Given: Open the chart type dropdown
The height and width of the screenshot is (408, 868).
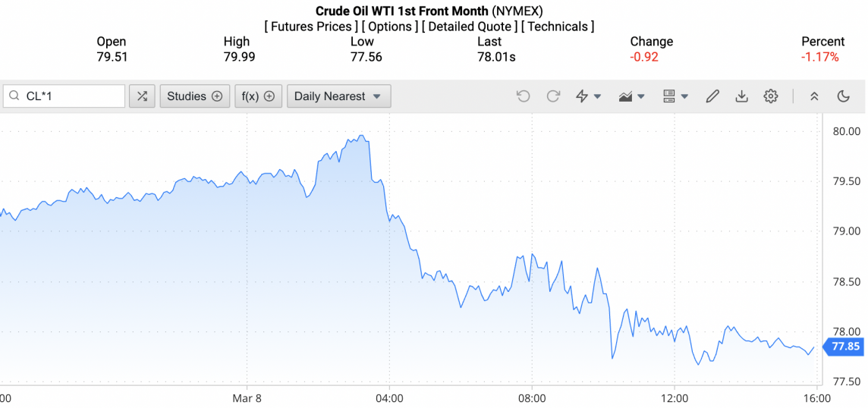Looking at the screenshot, I should (x=632, y=96).
